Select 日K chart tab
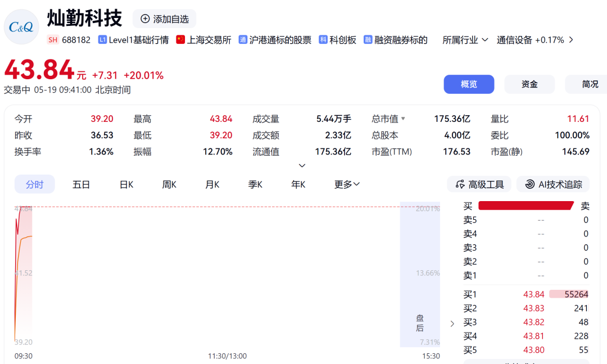 point(126,184)
